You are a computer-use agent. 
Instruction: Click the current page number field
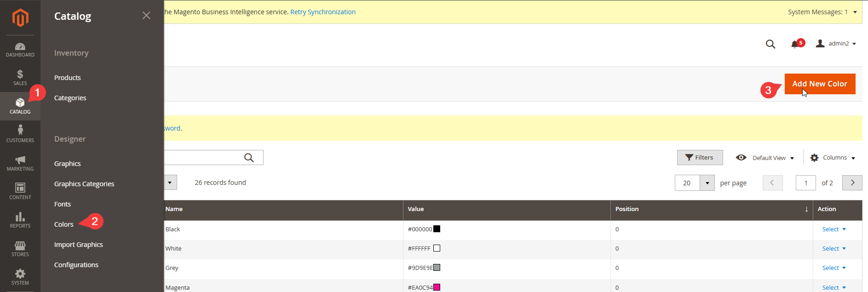coord(805,183)
